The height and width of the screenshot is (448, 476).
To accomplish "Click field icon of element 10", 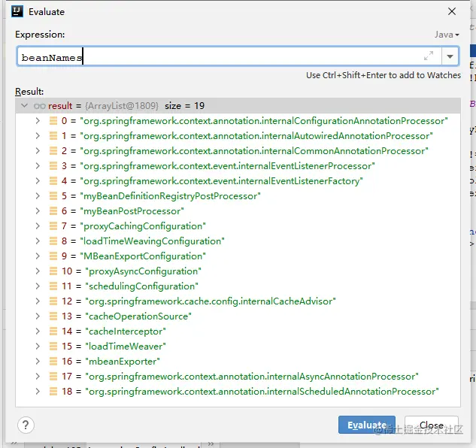I will tap(53, 271).
